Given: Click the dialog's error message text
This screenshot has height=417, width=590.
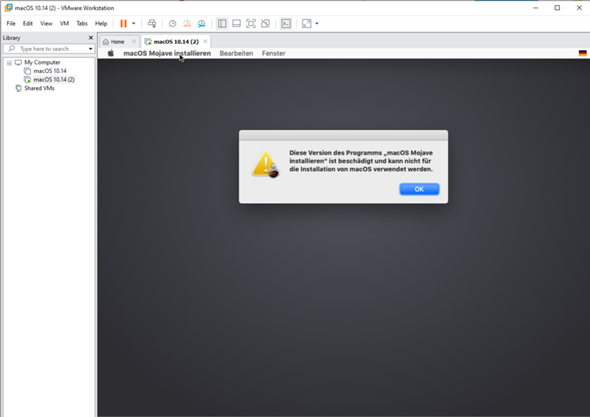Looking at the screenshot, I should [x=361, y=161].
